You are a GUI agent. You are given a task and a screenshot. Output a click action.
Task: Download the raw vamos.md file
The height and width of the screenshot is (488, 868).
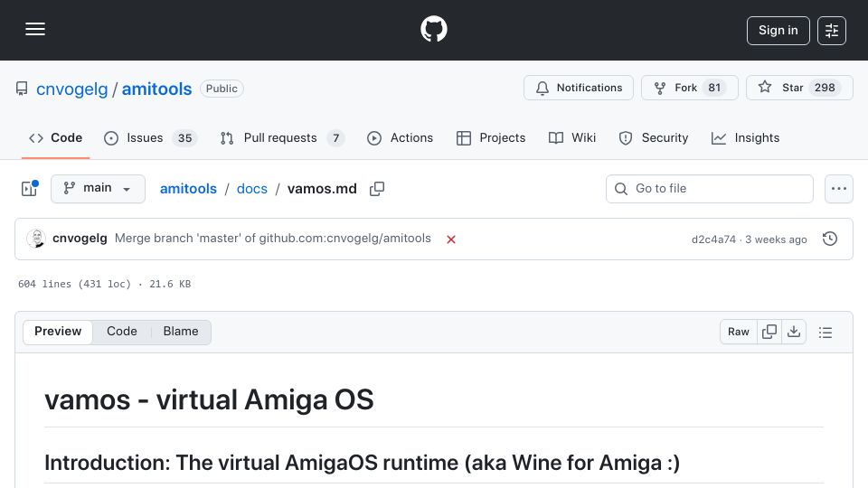(x=794, y=332)
